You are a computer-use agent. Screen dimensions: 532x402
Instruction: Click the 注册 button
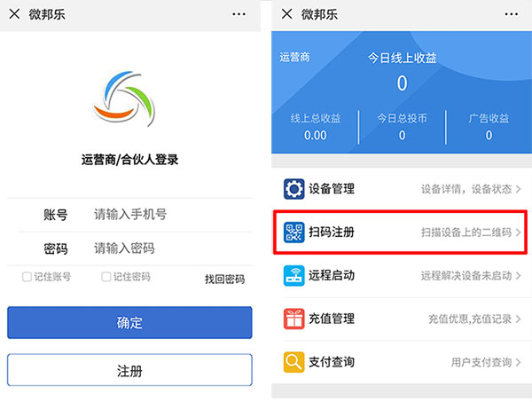point(129,370)
